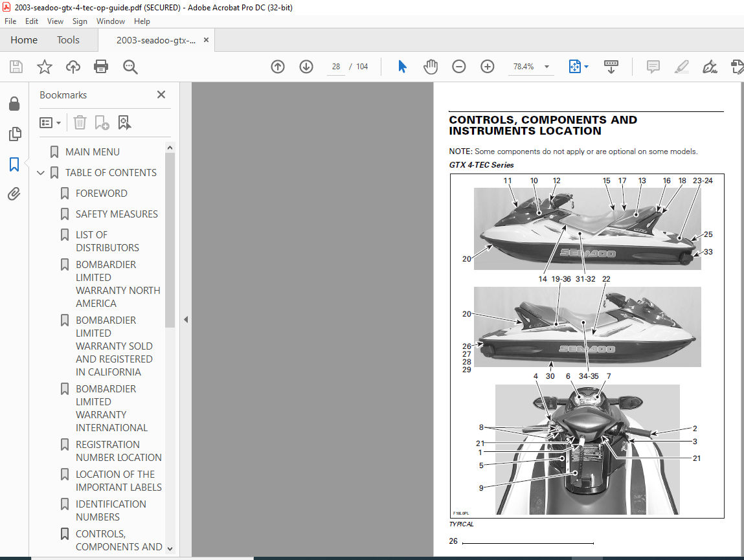Open the zoom percentage dropdown
The height and width of the screenshot is (560, 744).
[547, 67]
